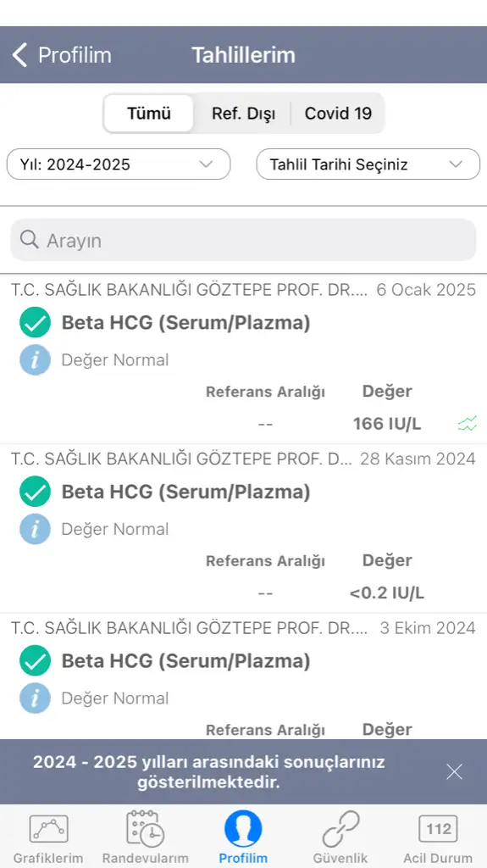Click the Arayın search field
487x868 pixels.
(243, 240)
